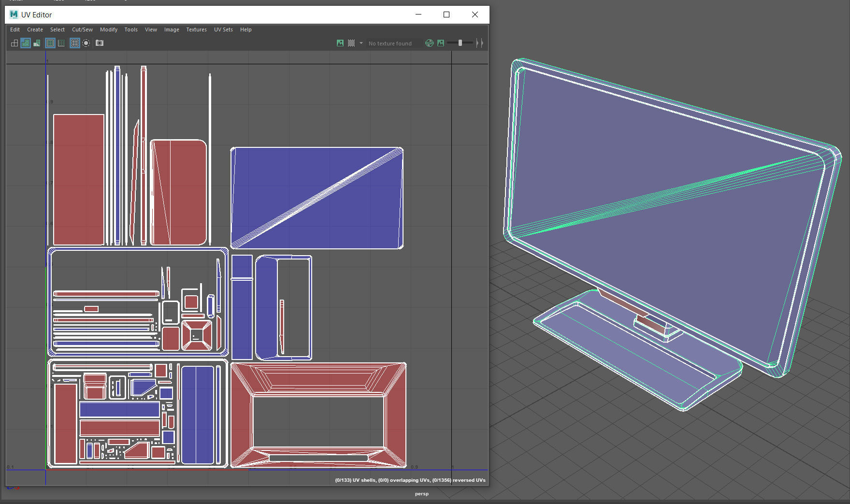The image size is (850, 504).
Task: Open the UV Sets menu
Action: [223, 29]
